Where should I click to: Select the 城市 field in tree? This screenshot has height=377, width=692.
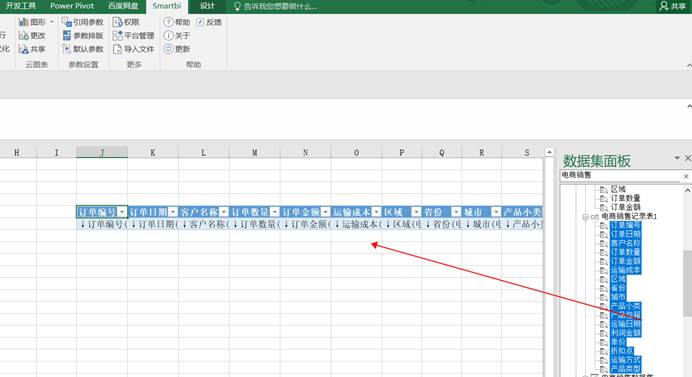(618, 297)
